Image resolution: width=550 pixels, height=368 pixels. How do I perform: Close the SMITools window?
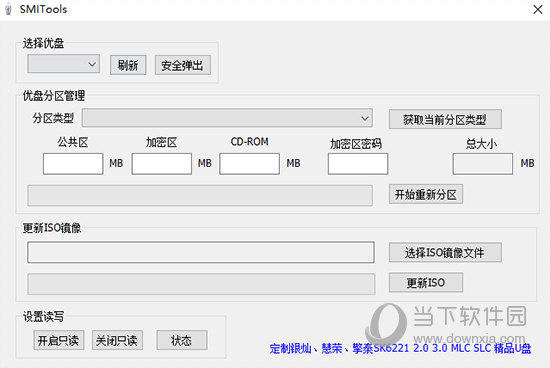pyautogui.click(x=538, y=10)
